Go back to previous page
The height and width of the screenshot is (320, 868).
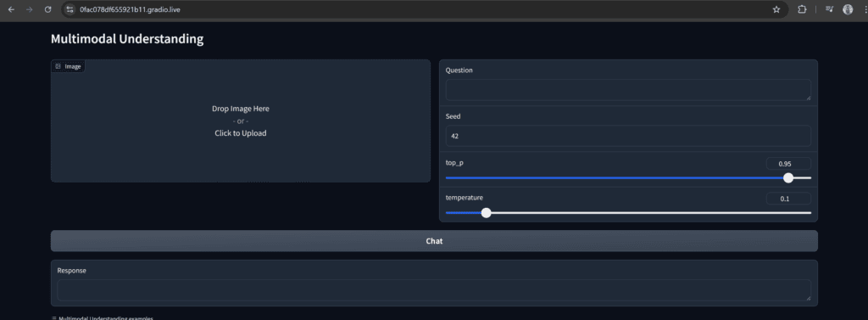[11, 9]
